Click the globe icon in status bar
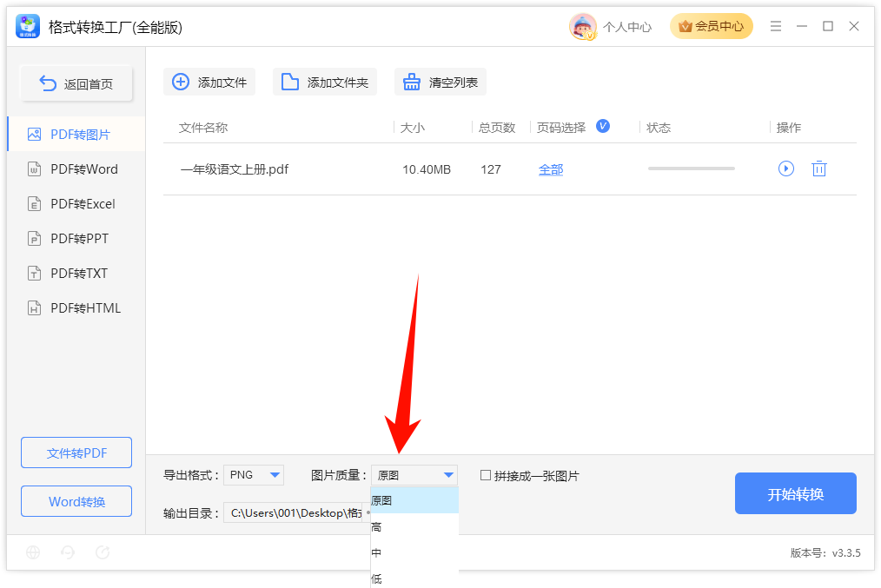Viewport: 881px width, 588px height. [33, 552]
